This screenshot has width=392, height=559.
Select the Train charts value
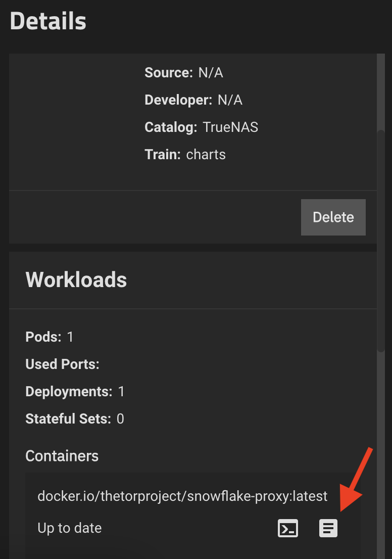[206, 154]
